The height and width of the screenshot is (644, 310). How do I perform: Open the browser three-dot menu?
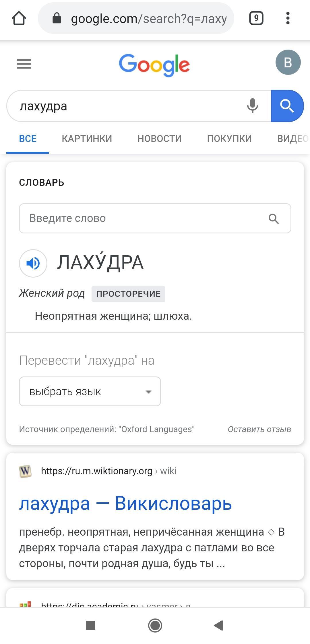pos(288,19)
